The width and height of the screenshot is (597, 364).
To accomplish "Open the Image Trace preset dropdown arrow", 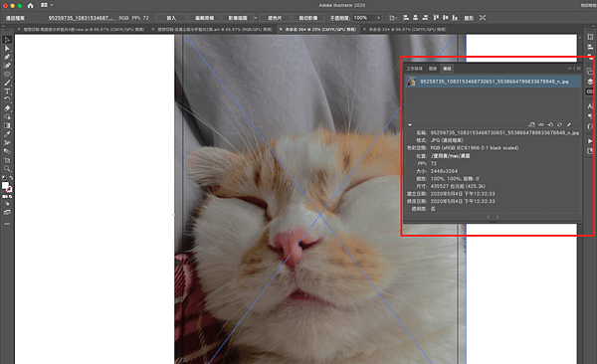I will pos(256,18).
